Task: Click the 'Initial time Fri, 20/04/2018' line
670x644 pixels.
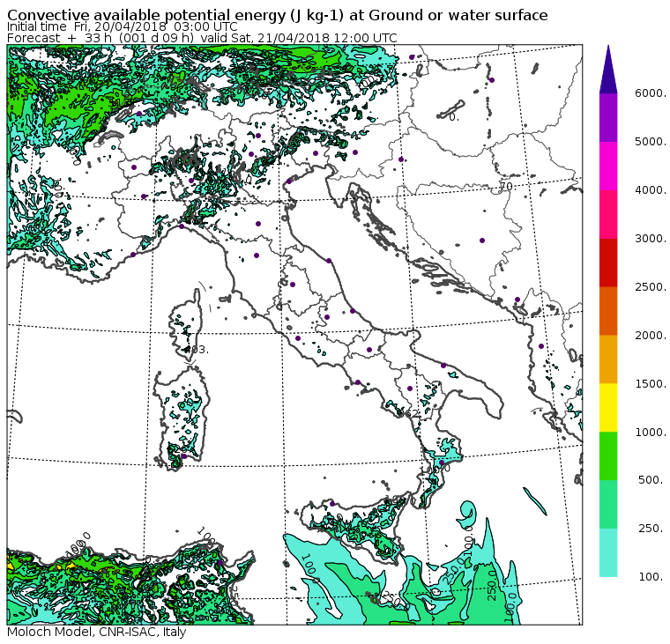Action: pyautogui.click(x=123, y=26)
